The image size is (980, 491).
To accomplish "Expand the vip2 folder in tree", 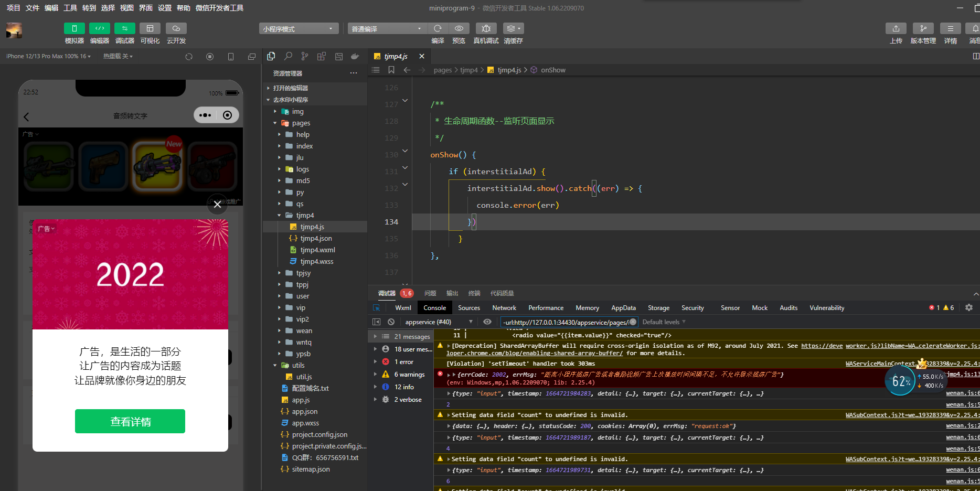I will [x=302, y=319].
